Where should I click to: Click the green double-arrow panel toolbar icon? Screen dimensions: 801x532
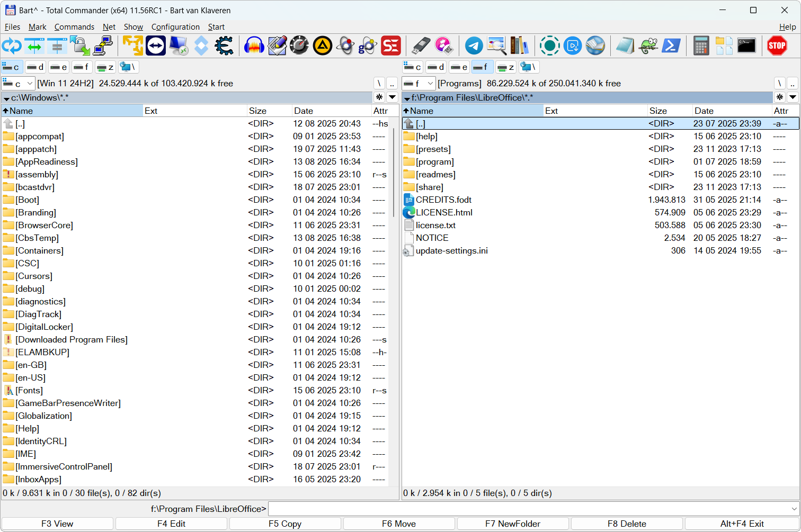tap(34, 46)
